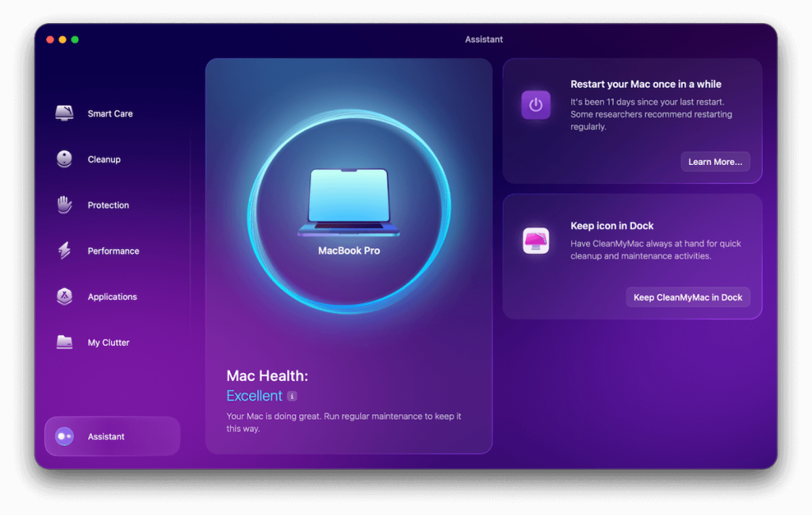This screenshot has height=515, width=812.
Task: Switch to the Performance module
Action: (x=112, y=251)
